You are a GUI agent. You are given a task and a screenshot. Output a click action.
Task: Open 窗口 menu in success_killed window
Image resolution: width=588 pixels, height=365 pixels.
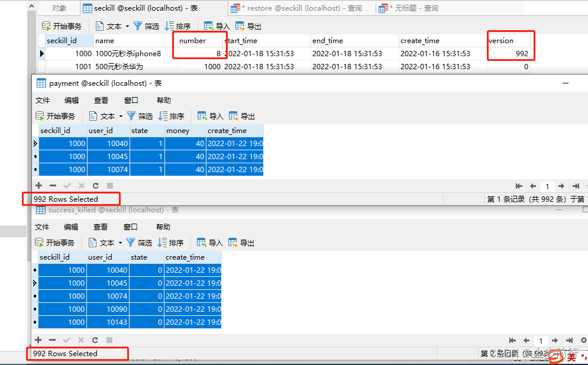point(130,227)
